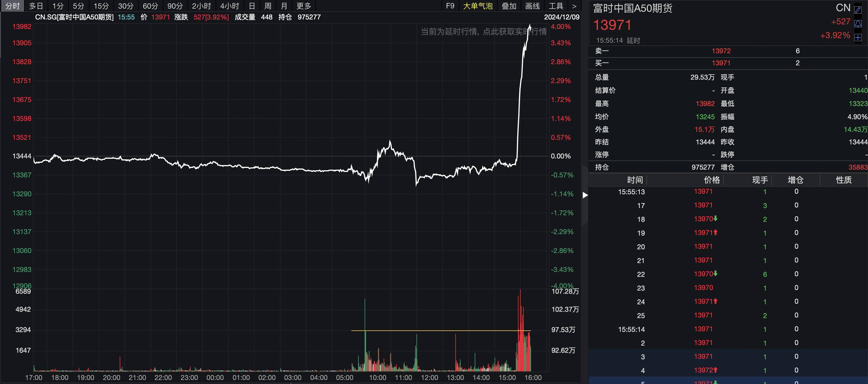Click the yellow volume reference line
Screen dimensions: 868x384
441,330
